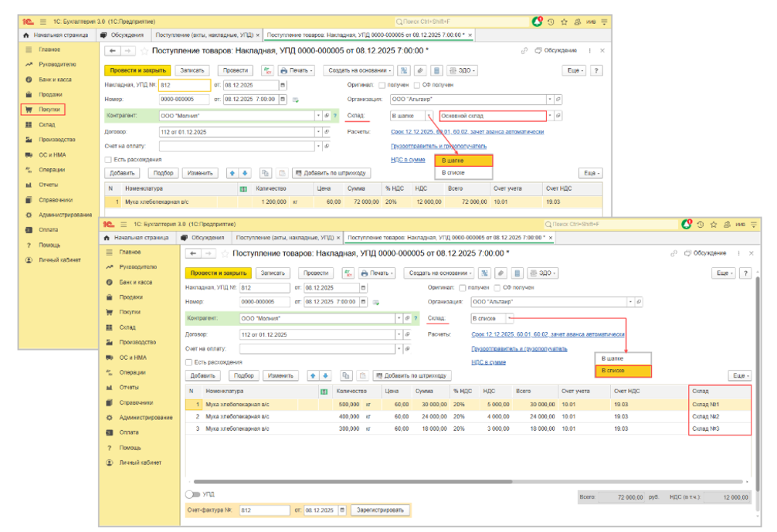Expand Контрагент dropdown in front window

click(x=399, y=319)
